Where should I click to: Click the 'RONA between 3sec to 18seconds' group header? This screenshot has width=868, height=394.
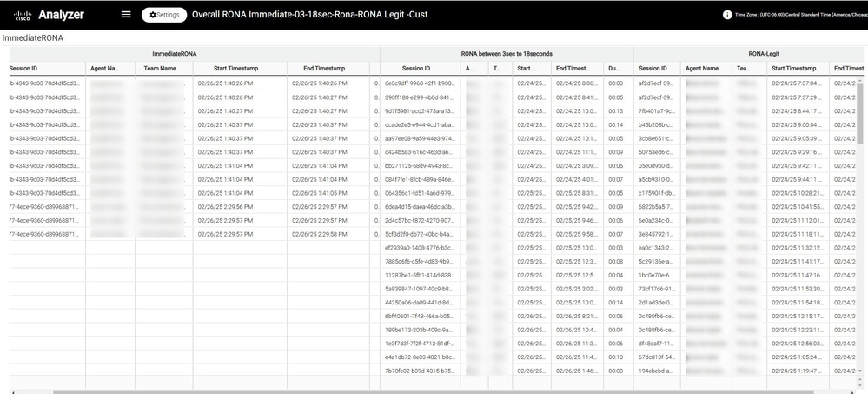(x=507, y=54)
